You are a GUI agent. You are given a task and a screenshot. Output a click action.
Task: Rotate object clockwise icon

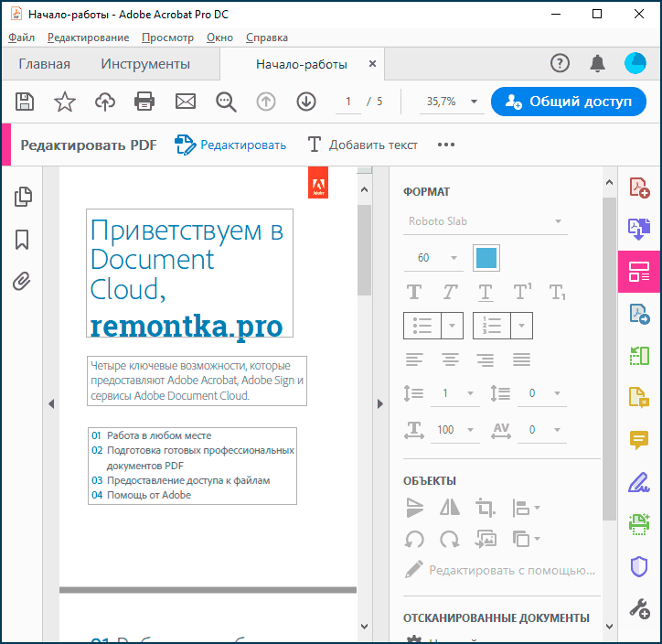[x=450, y=540]
